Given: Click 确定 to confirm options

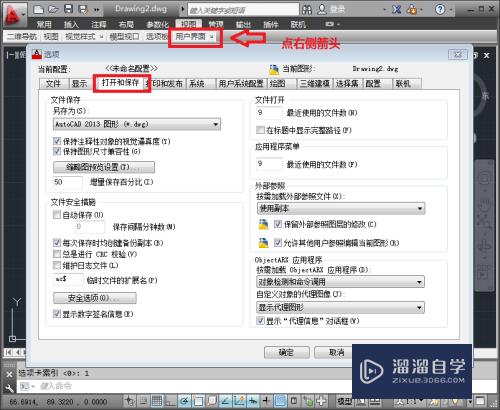Looking at the screenshot, I should point(287,352).
